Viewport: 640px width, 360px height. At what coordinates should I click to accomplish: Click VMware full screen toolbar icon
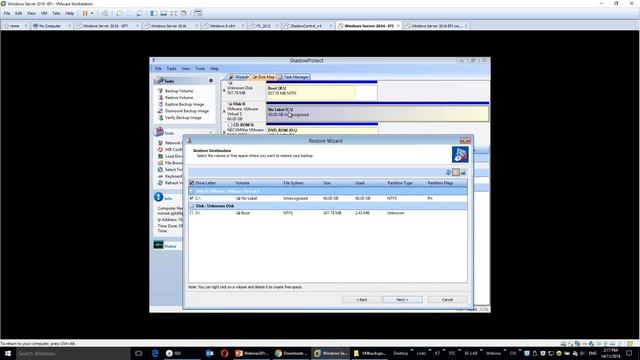[173, 13]
